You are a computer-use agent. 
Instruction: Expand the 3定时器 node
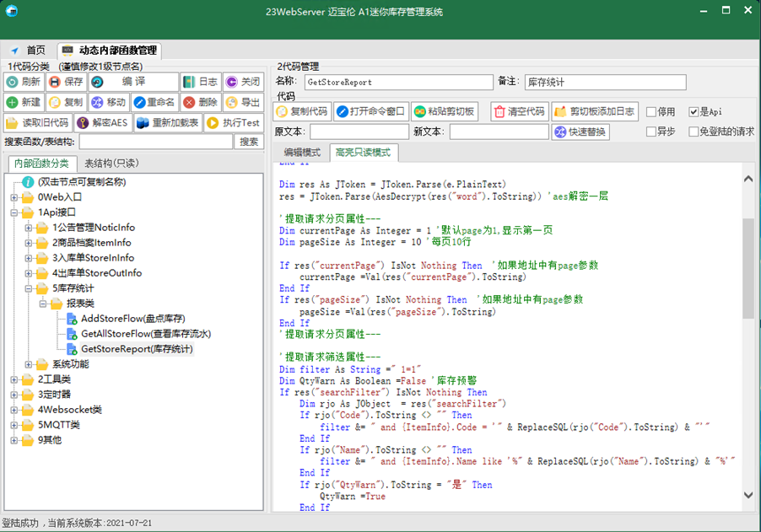pos(14,395)
